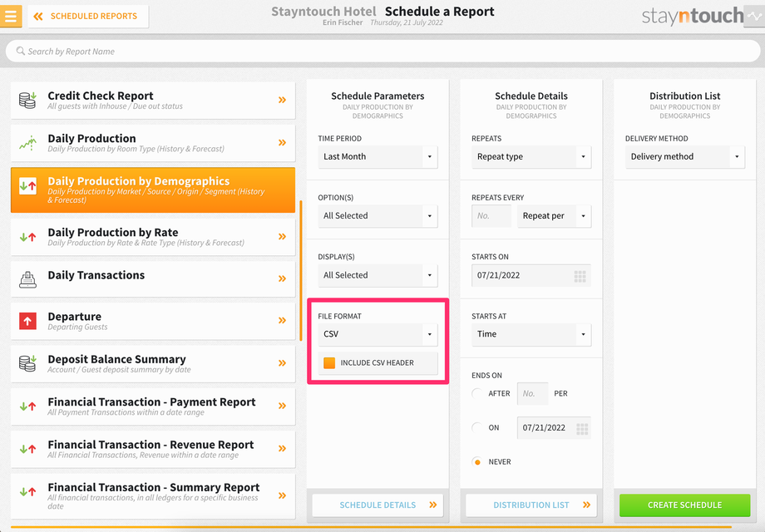Click the search magnifier icon

coord(21,51)
